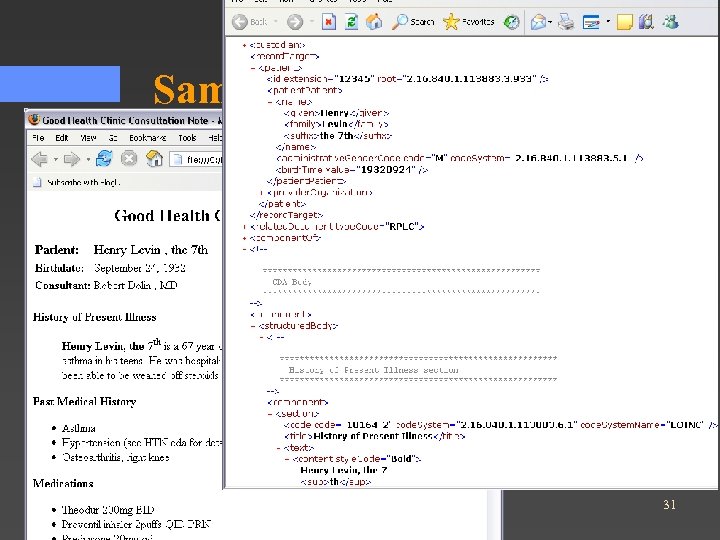Expand the custodian XML node
Image resolution: width=720 pixels, height=540 pixels.
[x=245, y=45]
